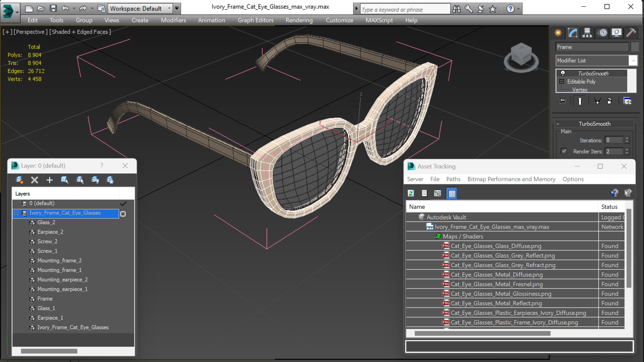Click the Layers column header
The width and height of the screenshot is (644, 362).
pyautogui.click(x=65, y=194)
